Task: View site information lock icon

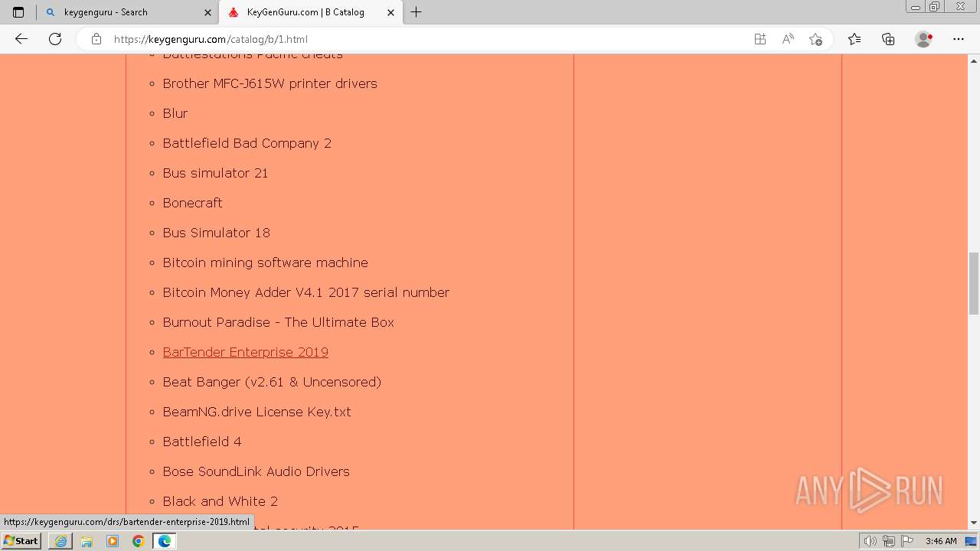Action: pos(96,39)
